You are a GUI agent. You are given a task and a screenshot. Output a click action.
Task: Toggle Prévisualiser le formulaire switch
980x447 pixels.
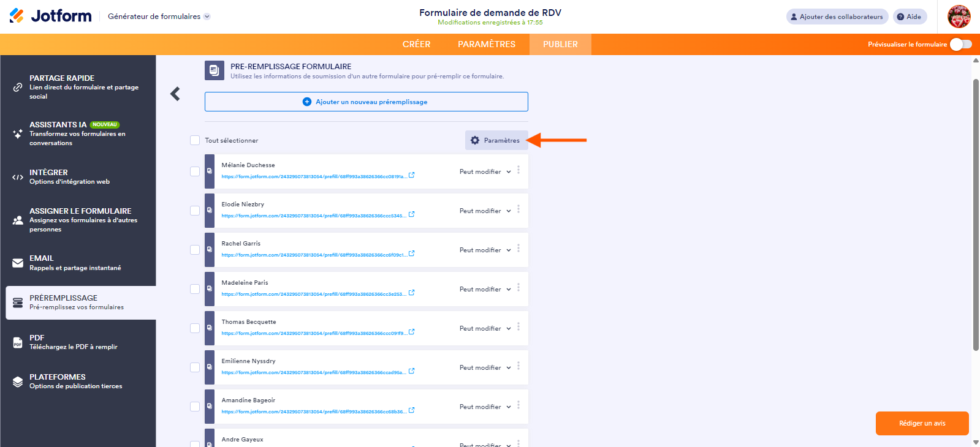[x=960, y=44]
